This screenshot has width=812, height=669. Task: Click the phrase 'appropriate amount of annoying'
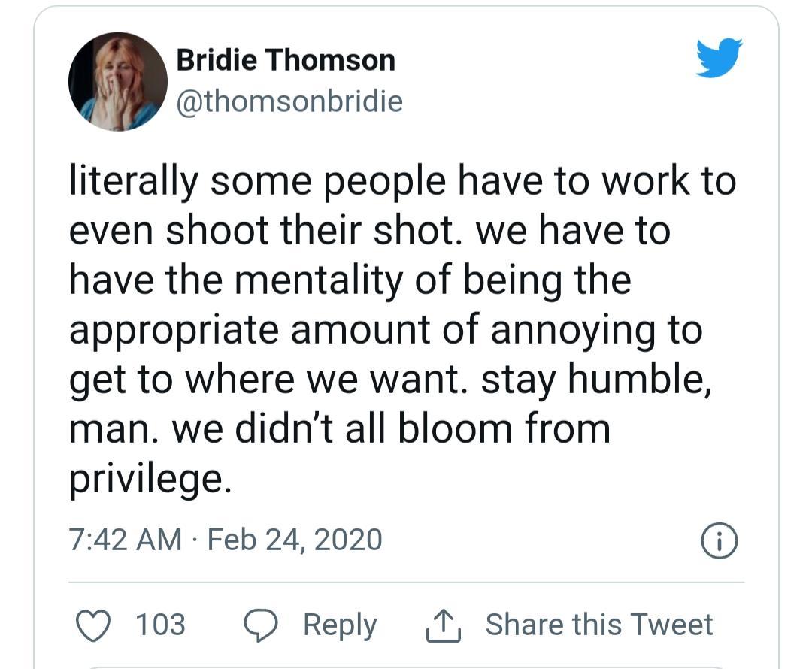(362, 331)
